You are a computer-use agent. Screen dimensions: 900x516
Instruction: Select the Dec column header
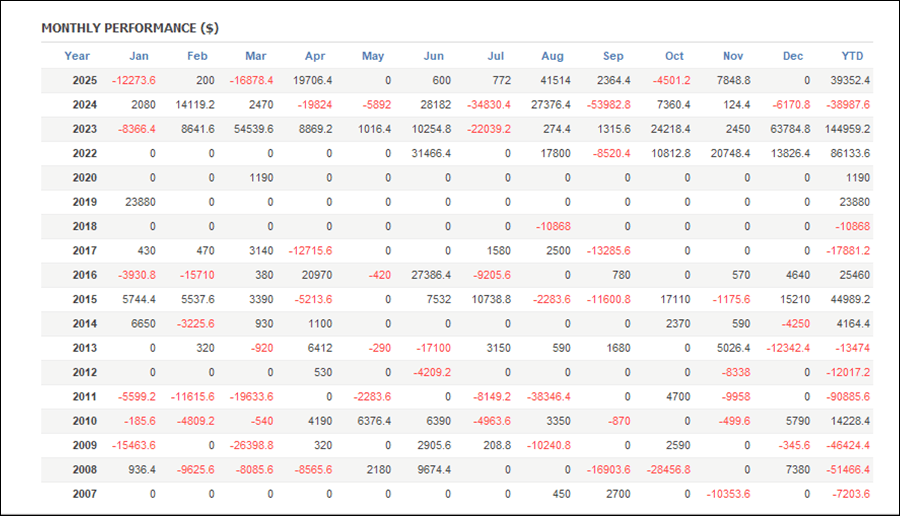(793, 56)
